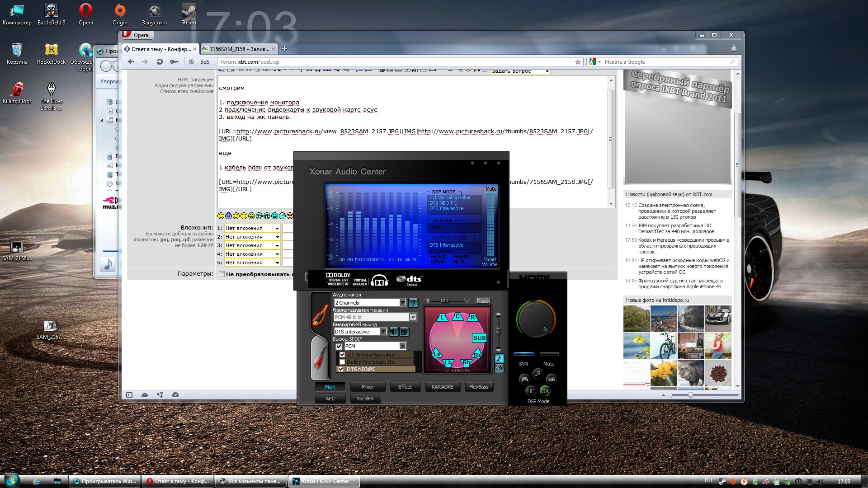Toggle the Mute indicator above Mute label
Viewport: 868px width, 488px height.
(x=549, y=353)
